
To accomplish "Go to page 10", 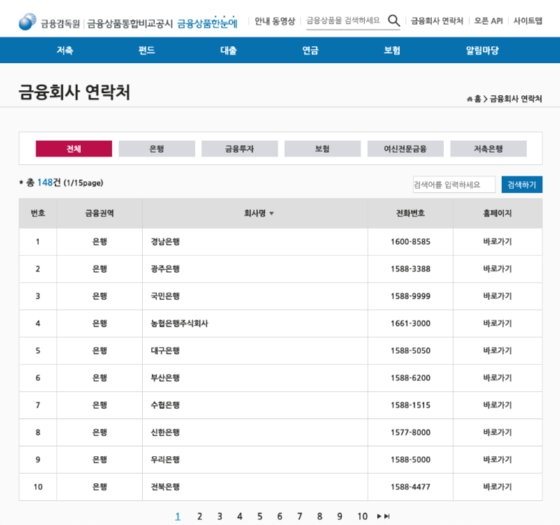I will [362, 516].
